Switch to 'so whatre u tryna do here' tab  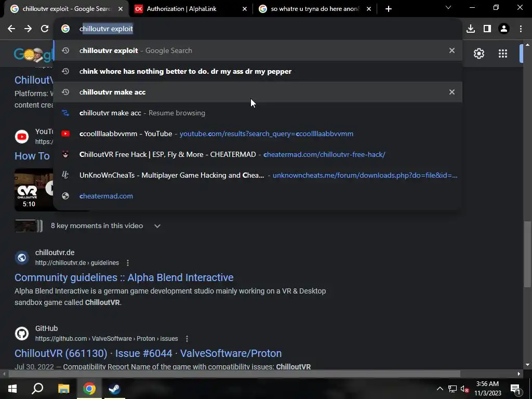point(314,9)
